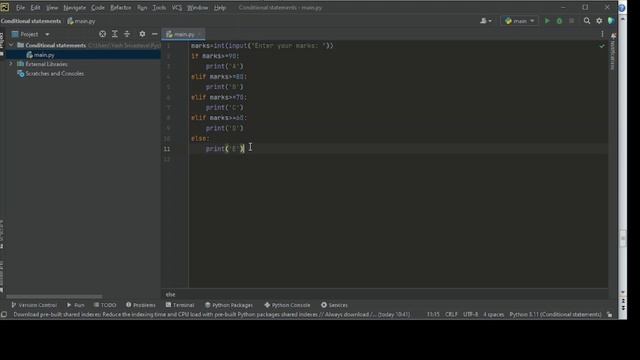Toggle the read-only lock icon in status bar

pos(609,314)
